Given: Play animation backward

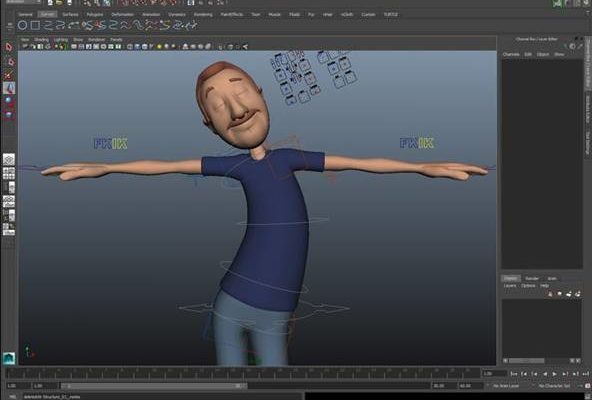Looking at the screenshot, I should [545, 374].
